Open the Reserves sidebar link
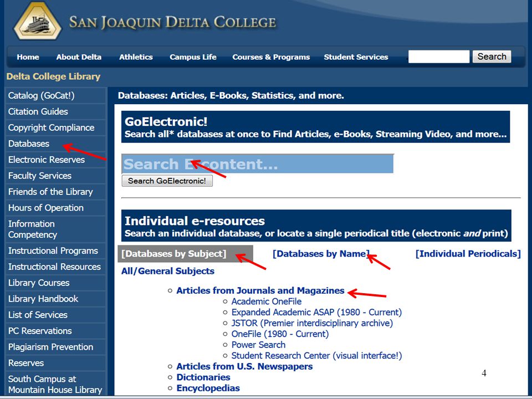 [x=26, y=363]
